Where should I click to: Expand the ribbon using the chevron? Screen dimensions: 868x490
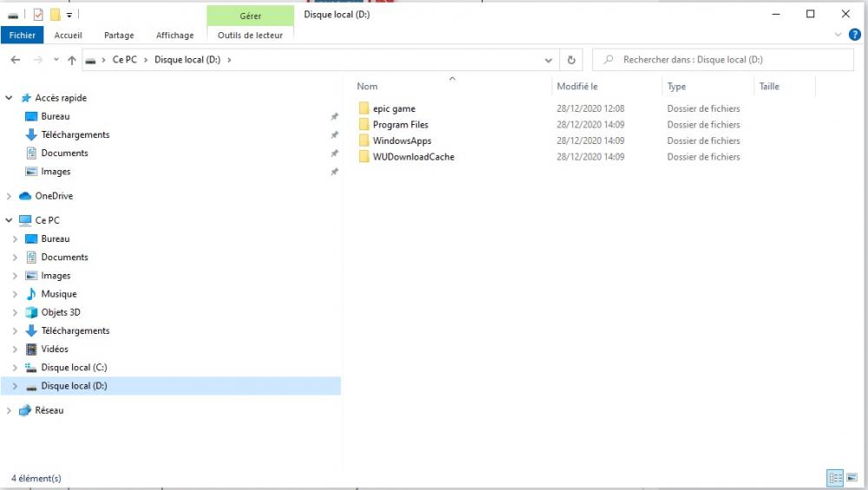[838, 35]
